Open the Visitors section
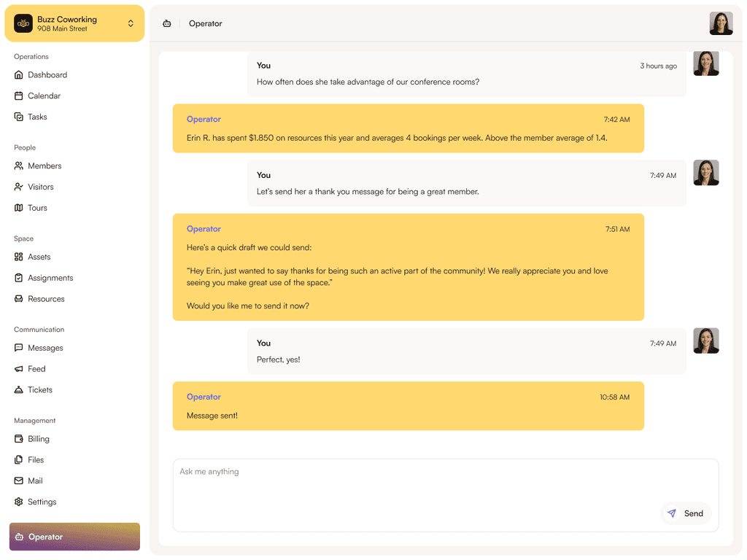The height and width of the screenshot is (560, 747). 42,187
